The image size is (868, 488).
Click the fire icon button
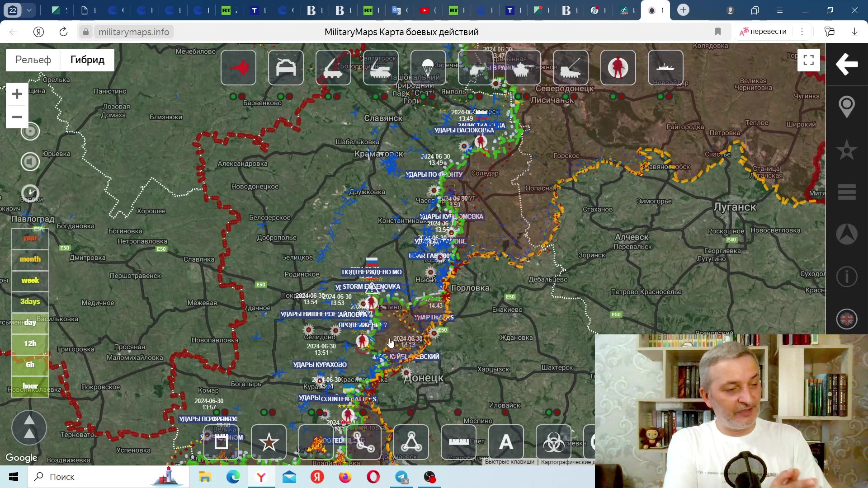[x=316, y=442]
